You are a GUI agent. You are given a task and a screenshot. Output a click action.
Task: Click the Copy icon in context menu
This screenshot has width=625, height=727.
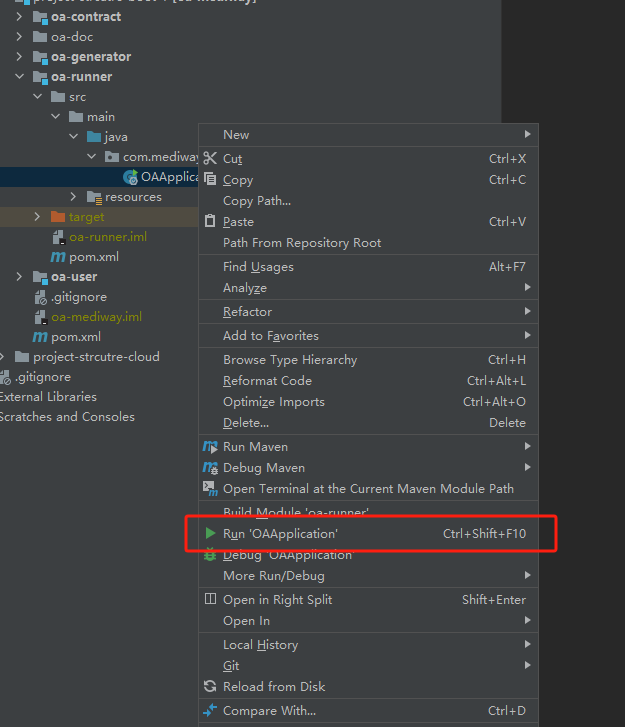pos(210,180)
